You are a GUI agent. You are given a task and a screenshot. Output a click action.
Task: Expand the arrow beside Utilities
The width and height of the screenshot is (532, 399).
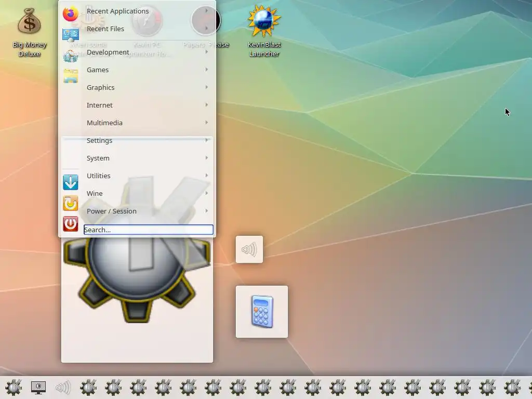tap(206, 176)
